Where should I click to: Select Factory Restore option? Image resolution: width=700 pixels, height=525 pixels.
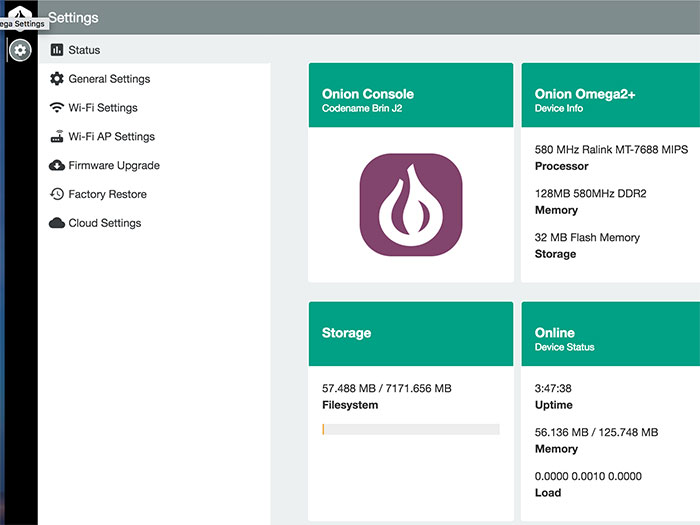coord(154,194)
